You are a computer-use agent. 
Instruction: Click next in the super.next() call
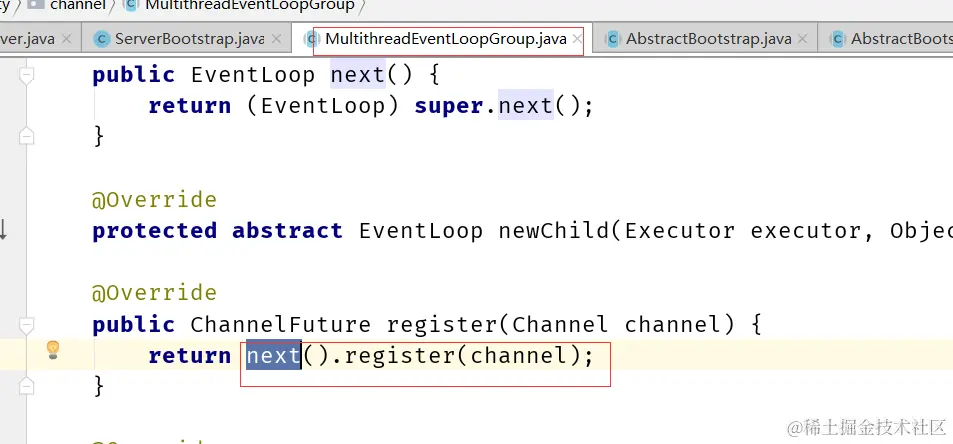(526, 106)
